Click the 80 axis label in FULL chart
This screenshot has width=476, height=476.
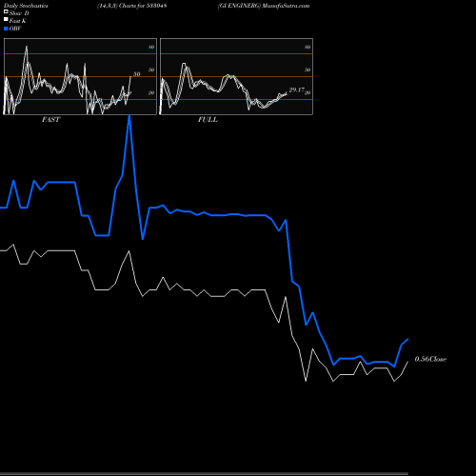coord(307,47)
